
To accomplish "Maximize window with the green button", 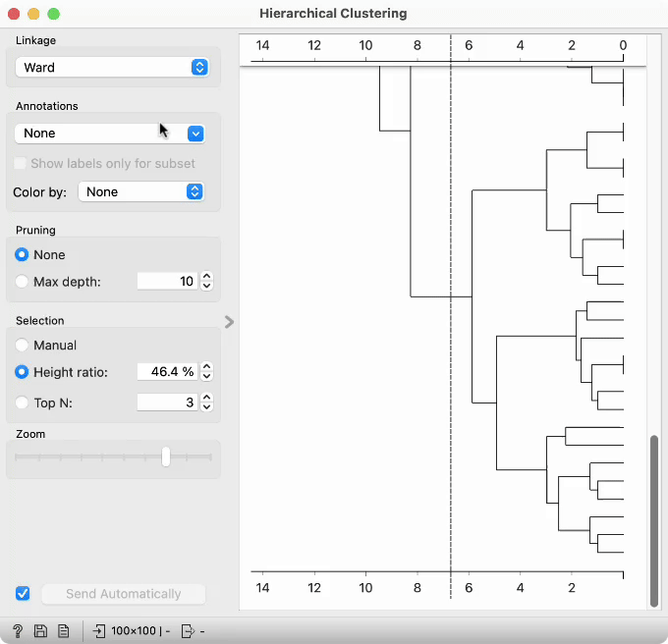I will coord(54,14).
